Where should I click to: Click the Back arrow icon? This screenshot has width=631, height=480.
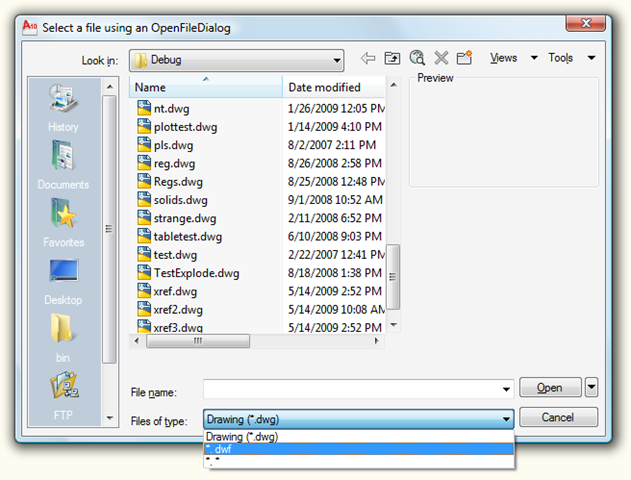[x=368, y=59]
